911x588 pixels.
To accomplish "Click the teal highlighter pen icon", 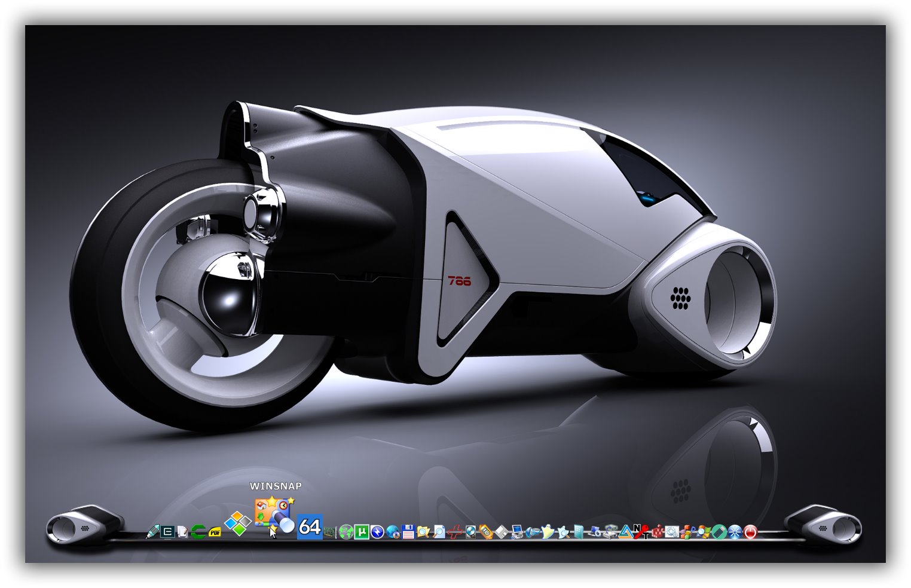I will (152, 531).
